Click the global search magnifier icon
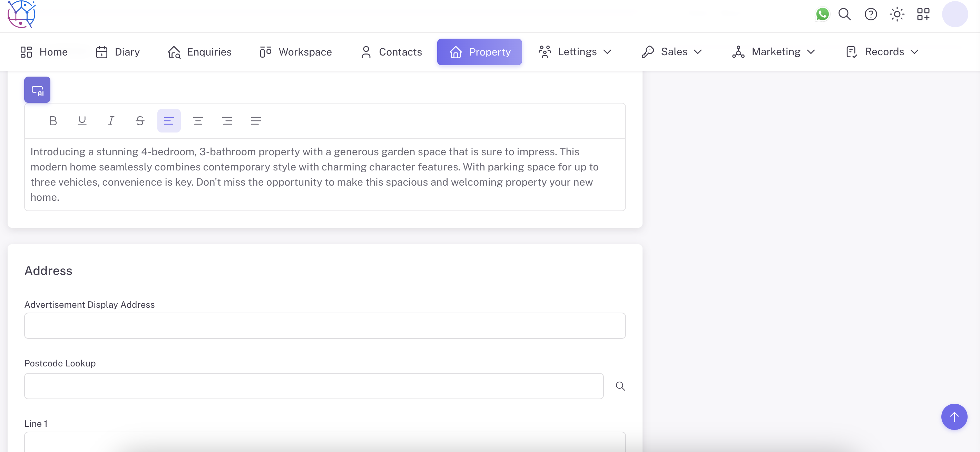 click(844, 14)
